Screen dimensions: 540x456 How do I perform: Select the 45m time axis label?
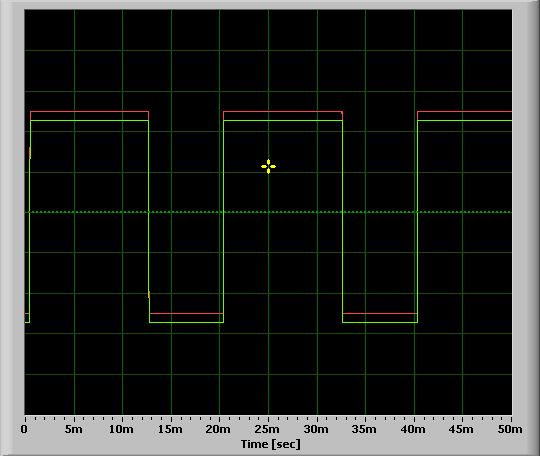[461, 429]
